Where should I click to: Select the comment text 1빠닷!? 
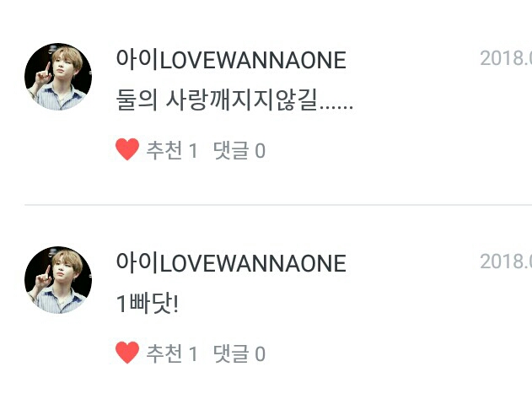coord(148,303)
